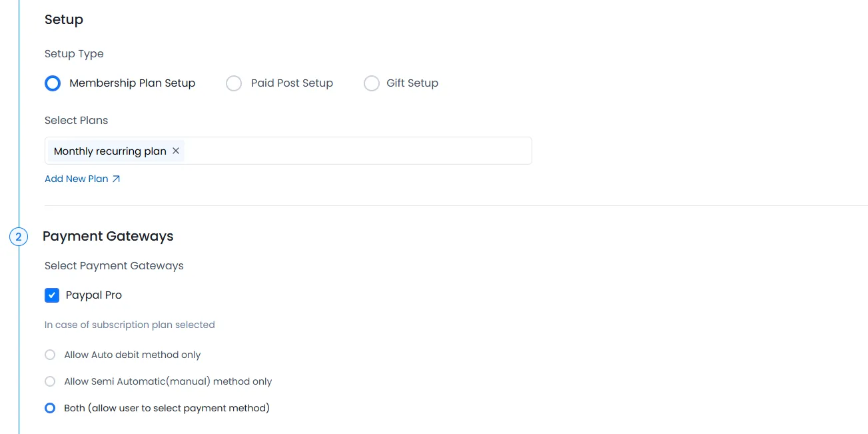Click the Paypal Pro label
Image resolution: width=868 pixels, height=434 pixels.
click(x=93, y=295)
